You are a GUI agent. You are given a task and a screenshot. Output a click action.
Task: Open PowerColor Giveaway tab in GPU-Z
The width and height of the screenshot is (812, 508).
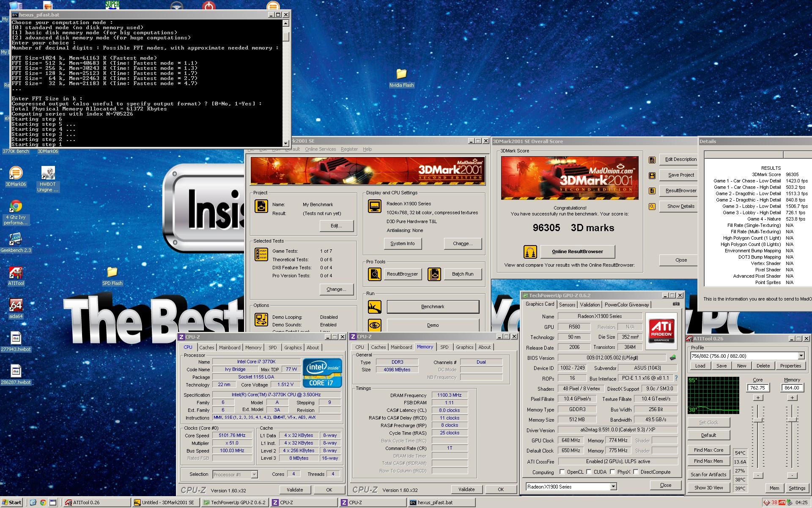pyautogui.click(x=626, y=305)
